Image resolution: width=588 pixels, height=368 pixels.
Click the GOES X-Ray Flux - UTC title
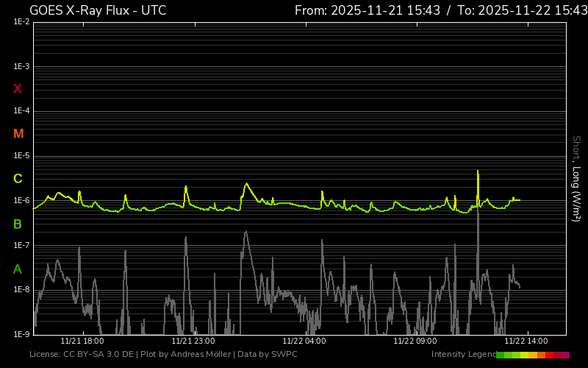98,10
